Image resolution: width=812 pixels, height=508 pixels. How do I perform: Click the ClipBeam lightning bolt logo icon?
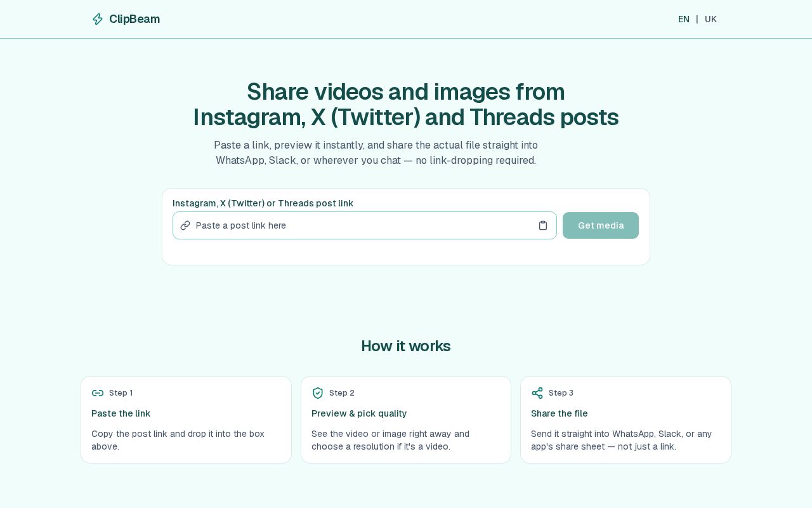(98, 19)
